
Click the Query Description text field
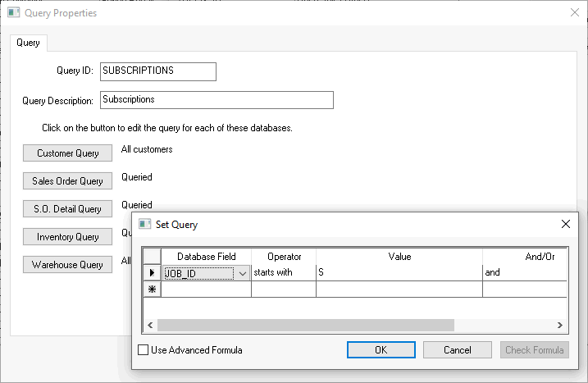click(x=217, y=100)
